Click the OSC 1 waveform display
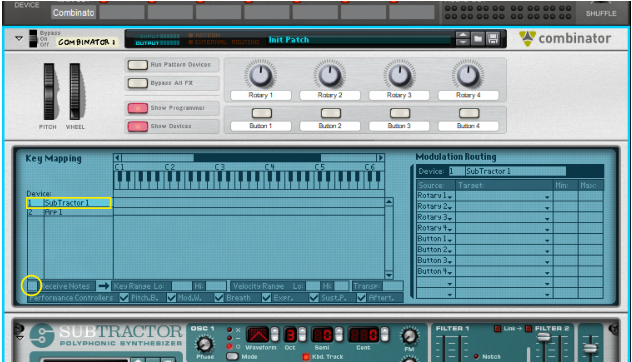The height and width of the screenshot is (362, 632). [257, 335]
